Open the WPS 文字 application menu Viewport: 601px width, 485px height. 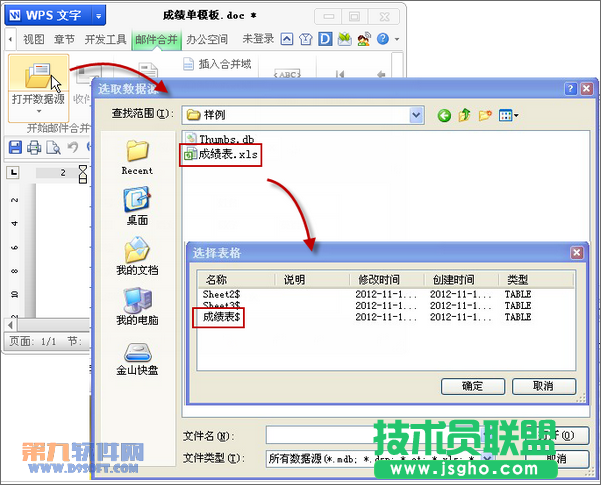point(49,16)
